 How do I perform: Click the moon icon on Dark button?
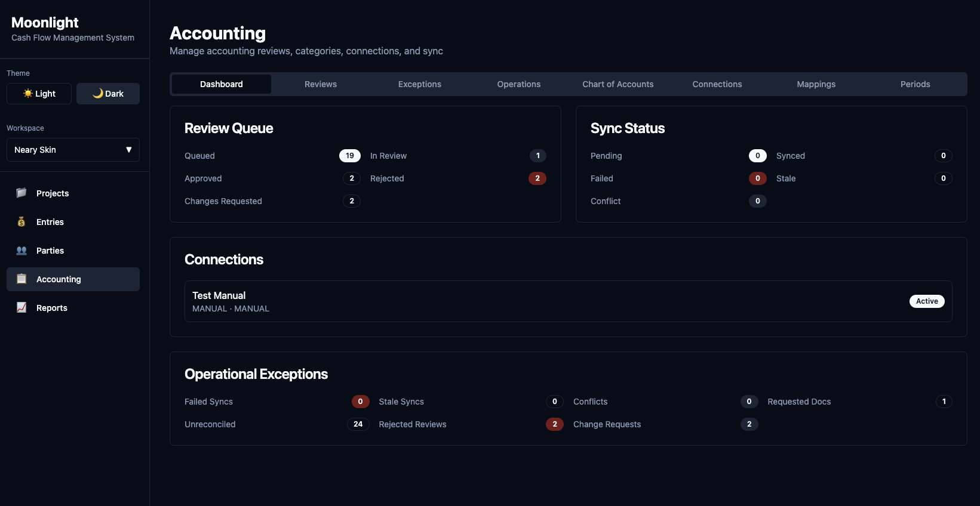98,93
